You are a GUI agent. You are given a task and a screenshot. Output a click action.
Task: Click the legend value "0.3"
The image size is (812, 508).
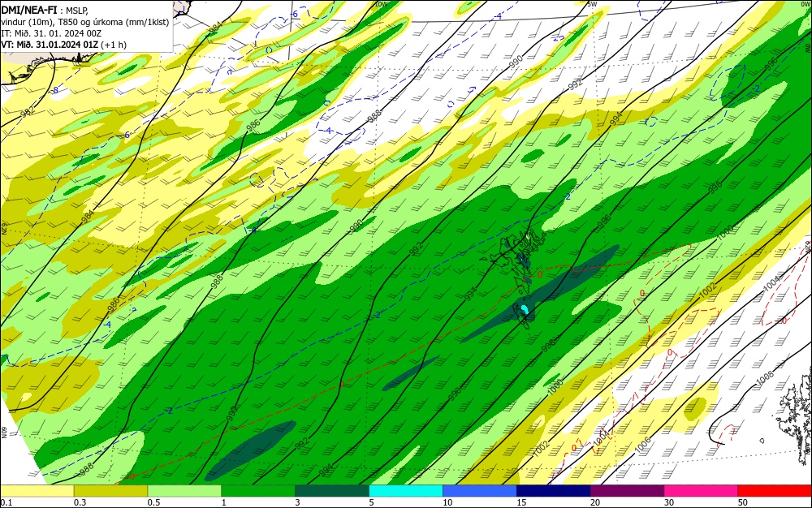[80, 502]
